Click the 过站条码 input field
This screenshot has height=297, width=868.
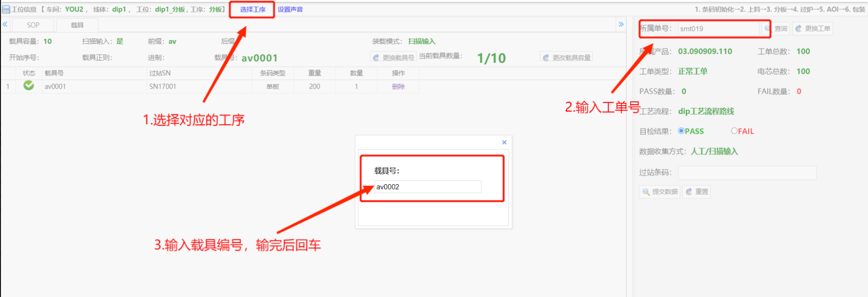[747, 173]
